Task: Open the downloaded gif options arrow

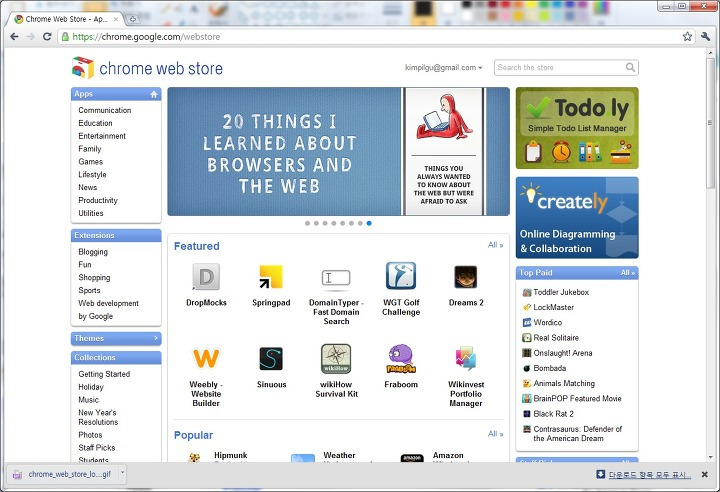Action: click(x=122, y=473)
